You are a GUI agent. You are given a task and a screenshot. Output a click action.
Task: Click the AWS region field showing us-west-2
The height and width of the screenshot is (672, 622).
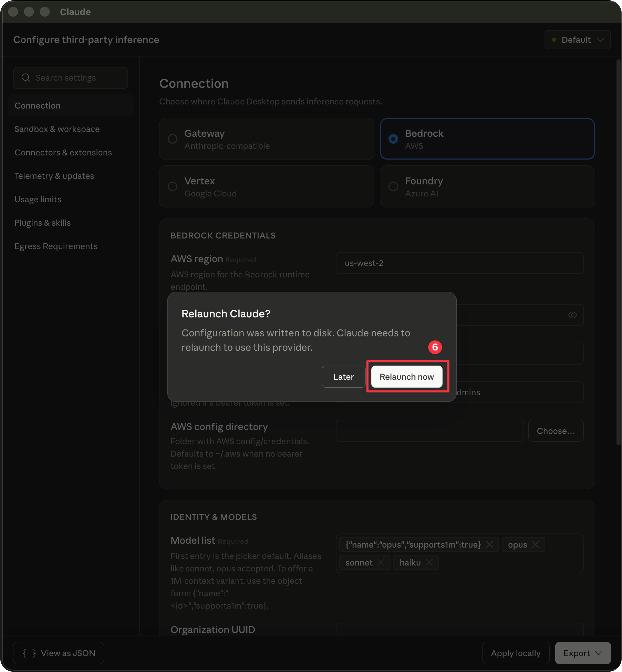tap(459, 263)
